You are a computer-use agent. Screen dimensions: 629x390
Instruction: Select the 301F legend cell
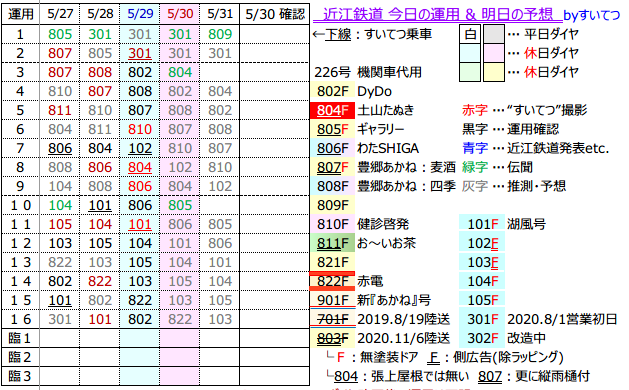click(x=482, y=319)
